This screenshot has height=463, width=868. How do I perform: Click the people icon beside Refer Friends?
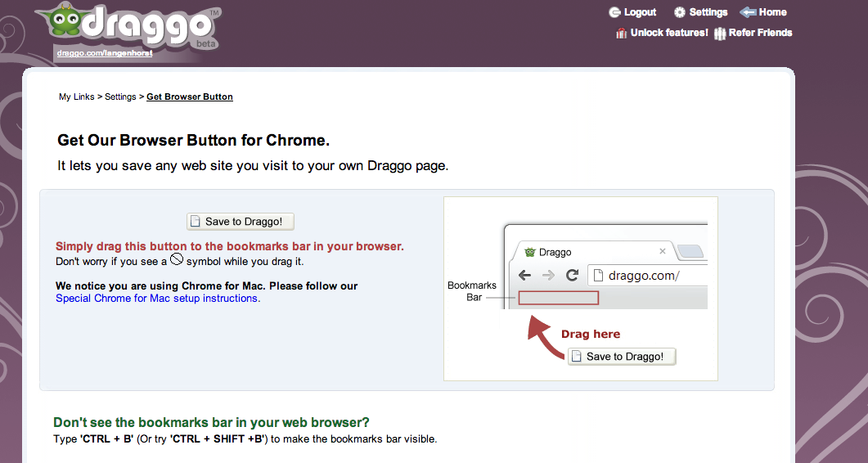click(x=720, y=34)
